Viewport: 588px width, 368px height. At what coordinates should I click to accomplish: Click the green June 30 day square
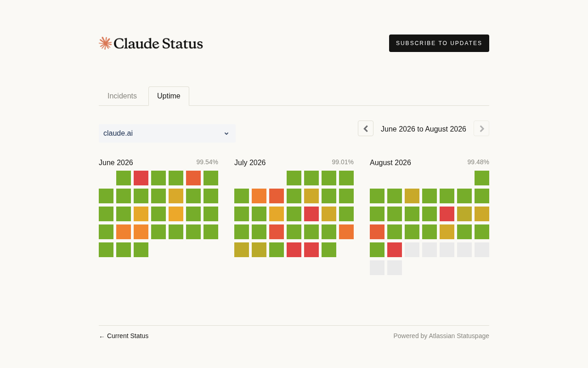pos(141,250)
